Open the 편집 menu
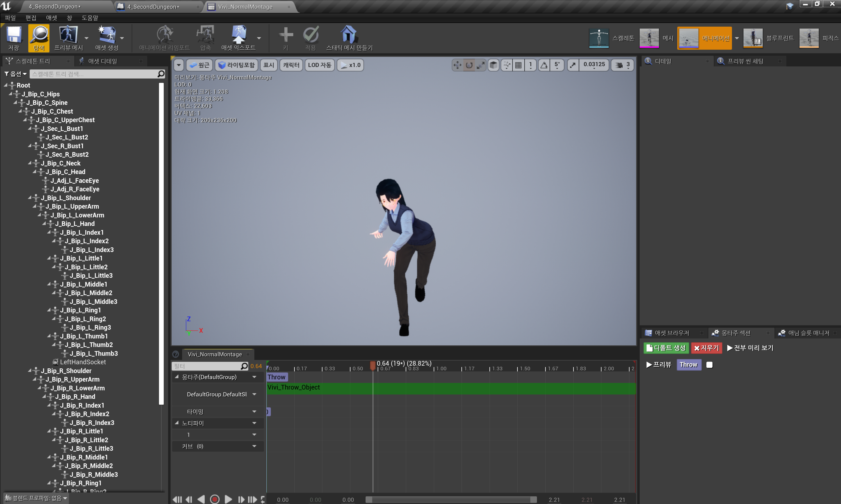The width and height of the screenshot is (841, 504). [x=31, y=18]
